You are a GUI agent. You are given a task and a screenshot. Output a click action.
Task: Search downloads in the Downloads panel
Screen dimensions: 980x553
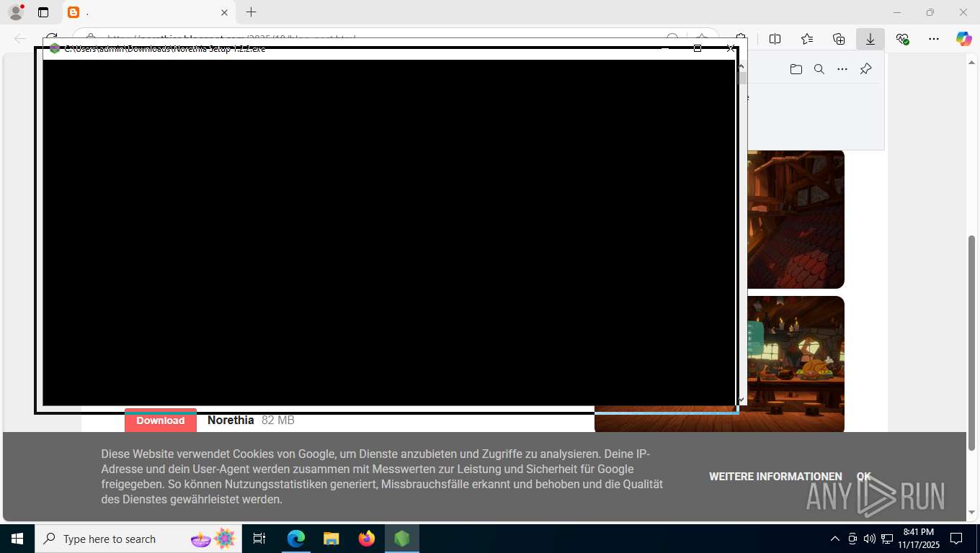(819, 69)
